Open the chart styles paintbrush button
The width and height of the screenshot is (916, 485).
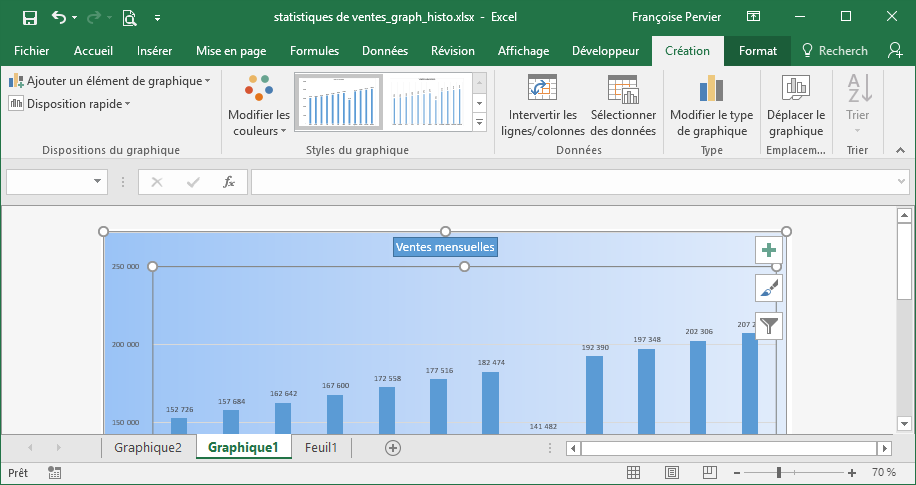coord(768,288)
